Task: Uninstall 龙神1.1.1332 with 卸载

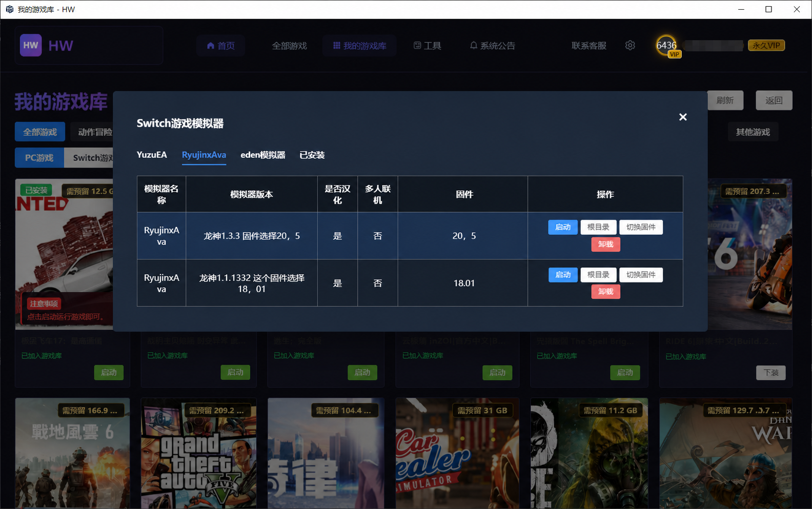Action: [x=605, y=292]
